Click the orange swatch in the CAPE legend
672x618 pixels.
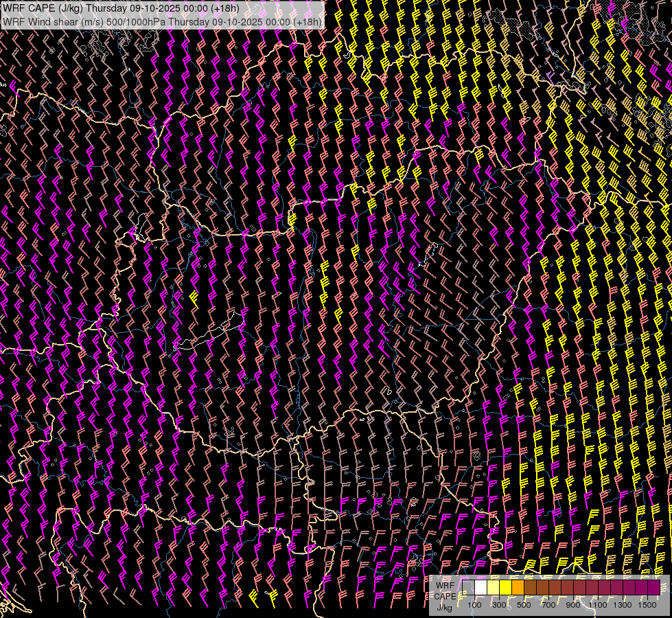(518, 588)
